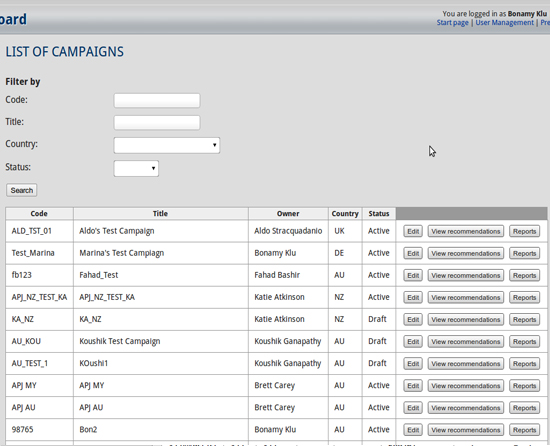Click the Owner column header
This screenshot has width=550, height=446.
(x=288, y=214)
